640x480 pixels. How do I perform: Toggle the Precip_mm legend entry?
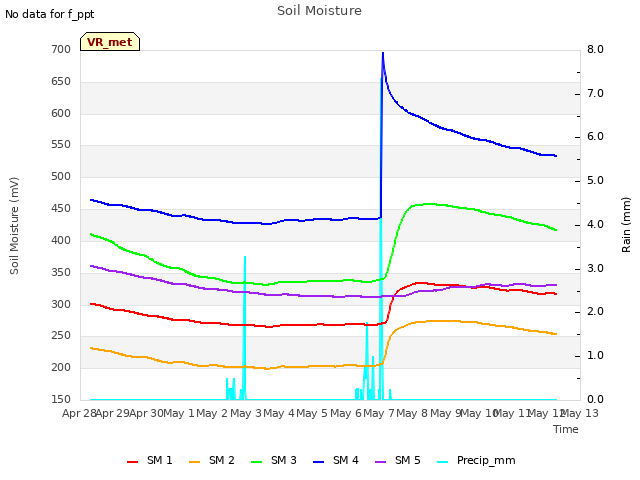click(x=476, y=460)
